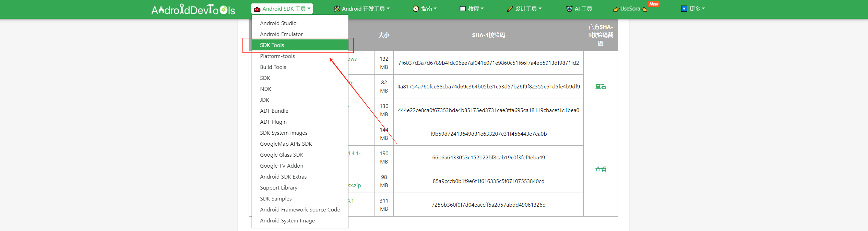The image size is (868, 231).
Task: Click the checksum starting with 7f6037d3a7d6789b
Action: (x=488, y=63)
